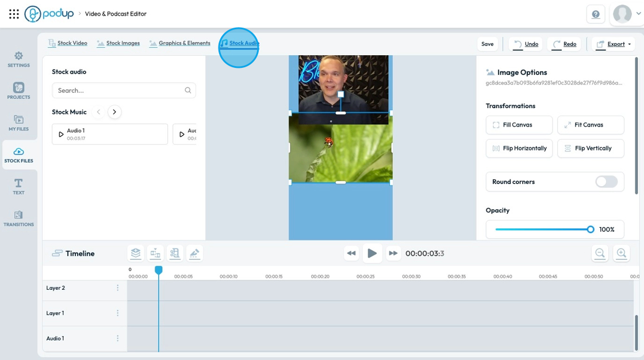Click Flip Horizontally button
This screenshot has width=644, height=360.
tap(519, 148)
